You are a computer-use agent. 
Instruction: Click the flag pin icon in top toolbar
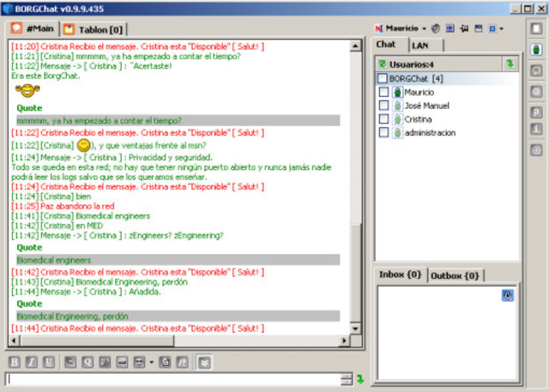[464, 28]
